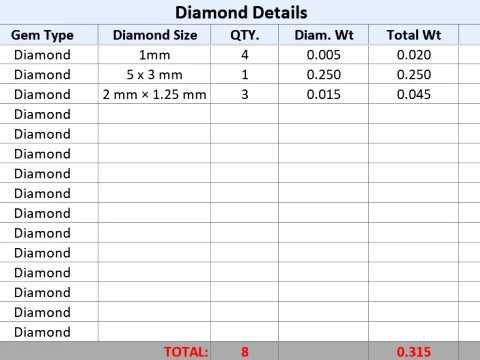Select the 1mm diamond size cell
480x360 pixels.
coord(155,55)
